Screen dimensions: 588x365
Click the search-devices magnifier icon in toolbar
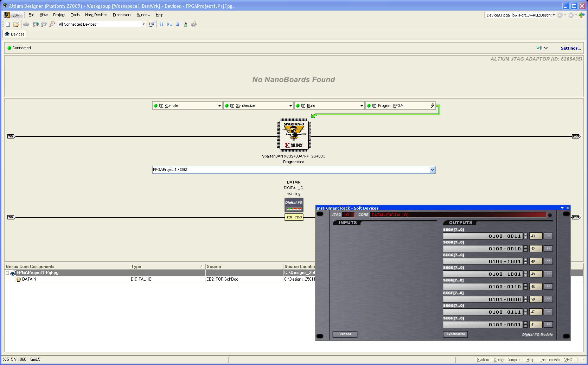(x=52, y=24)
